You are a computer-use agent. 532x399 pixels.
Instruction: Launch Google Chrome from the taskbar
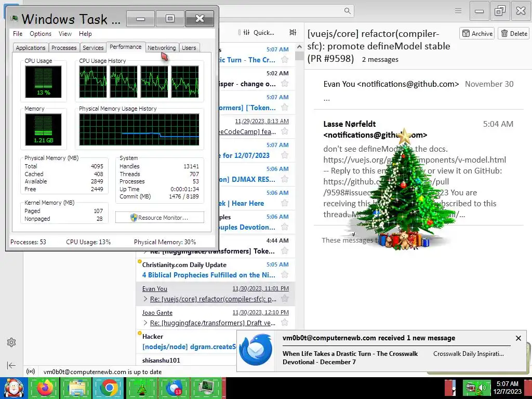[109, 388]
